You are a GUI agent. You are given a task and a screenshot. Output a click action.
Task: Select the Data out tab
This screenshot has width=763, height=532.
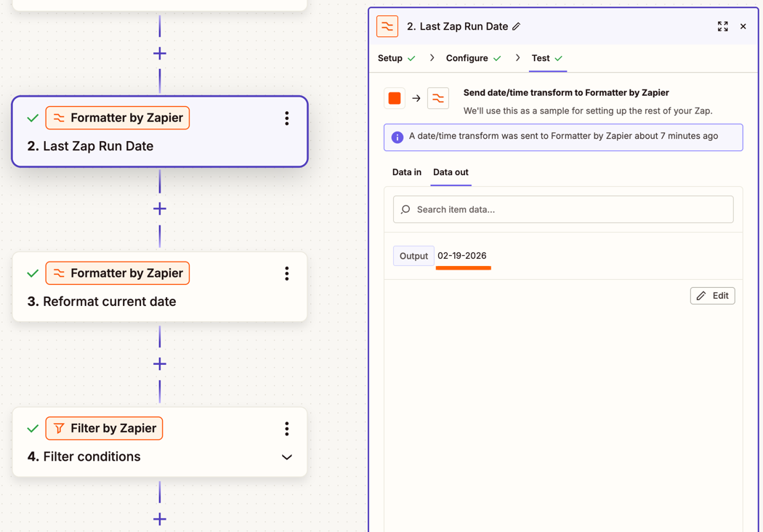pos(451,172)
